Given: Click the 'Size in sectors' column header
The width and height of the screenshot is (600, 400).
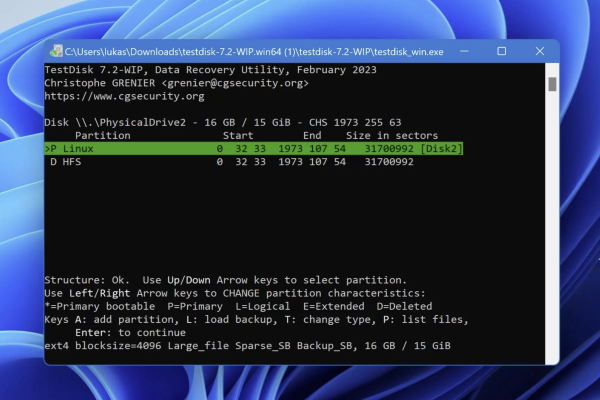Looking at the screenshot, I should point(391,135).
